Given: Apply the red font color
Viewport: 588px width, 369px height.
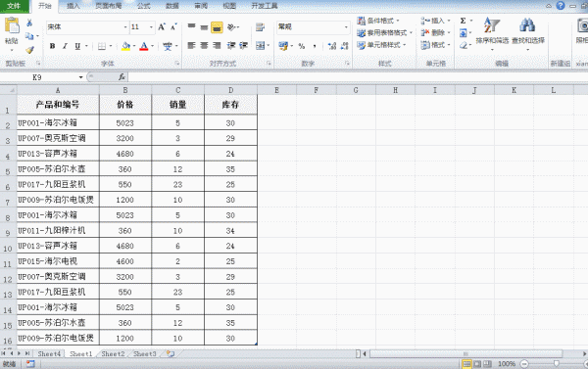Looking at the screenshot, I should (144, 46).
